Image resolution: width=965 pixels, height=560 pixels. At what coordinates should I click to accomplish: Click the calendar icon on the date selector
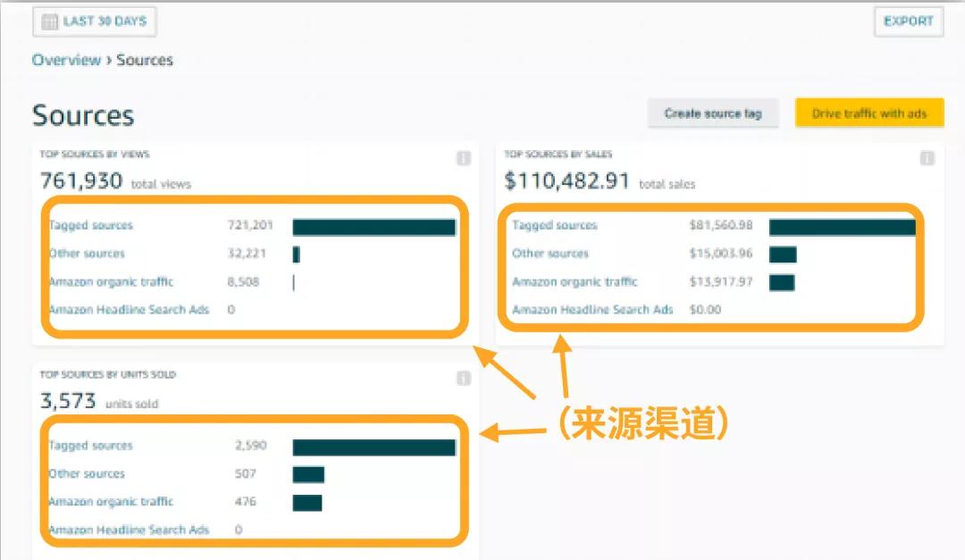coord(49,21)
